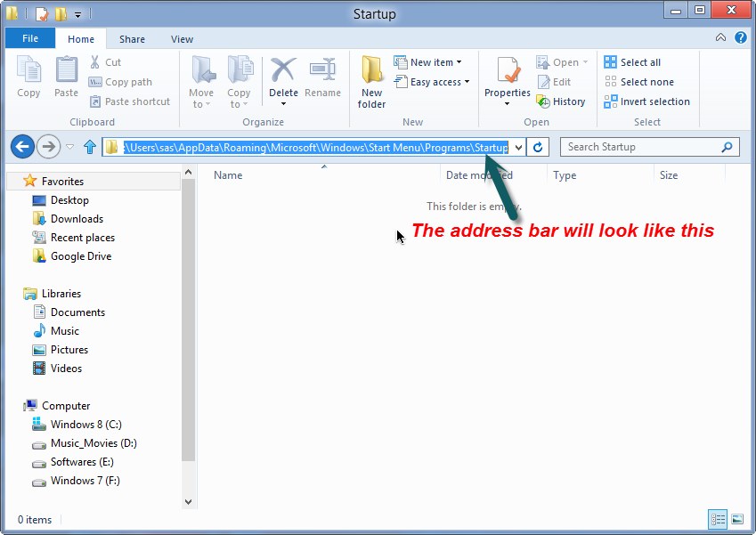Switch to the Home ribbon tab
Screen dimensions: 756x535
tap(80, 39)
